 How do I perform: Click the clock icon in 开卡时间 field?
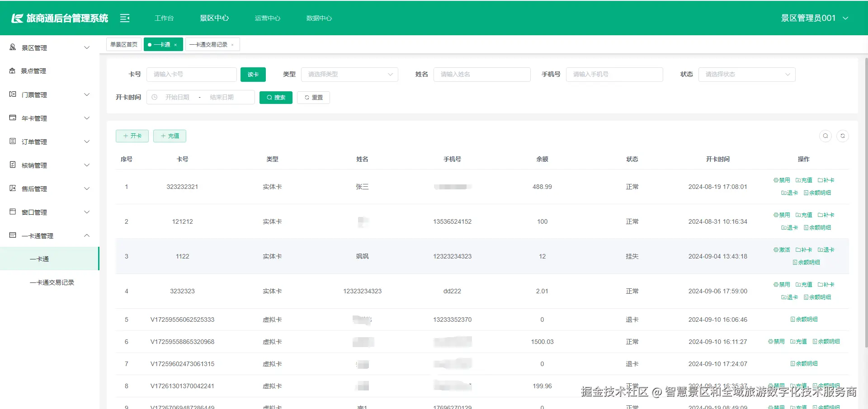154,97
